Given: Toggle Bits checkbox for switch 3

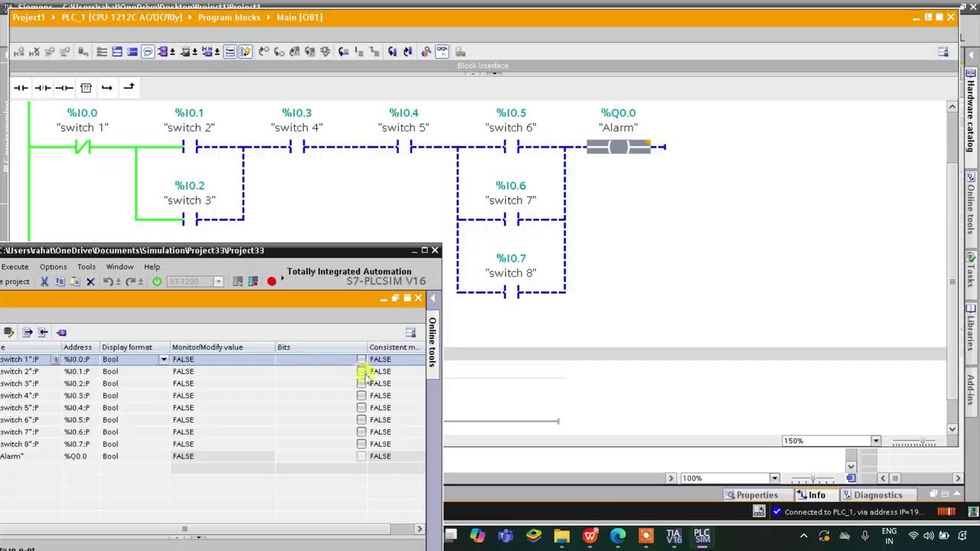Looking at the screenshot, I should pos(361,383).
